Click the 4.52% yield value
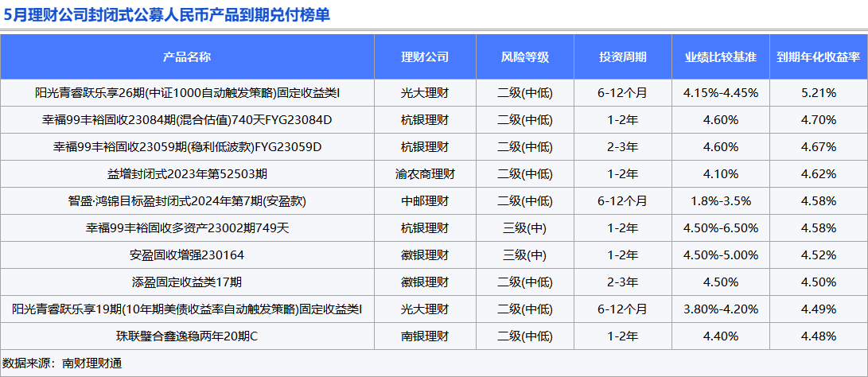The image size is (868, 377). [818, 255]
